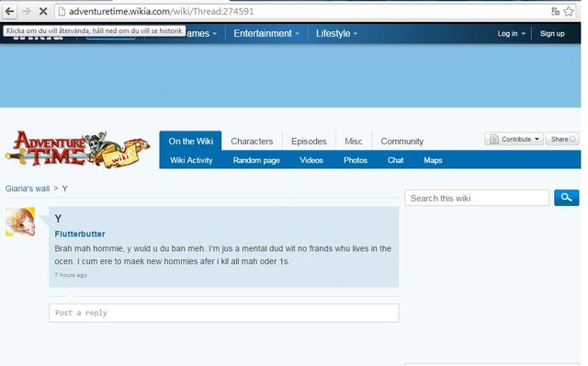Select the Community tab
The width and height of the screenshot is (588, 366).
coord(402,141)
